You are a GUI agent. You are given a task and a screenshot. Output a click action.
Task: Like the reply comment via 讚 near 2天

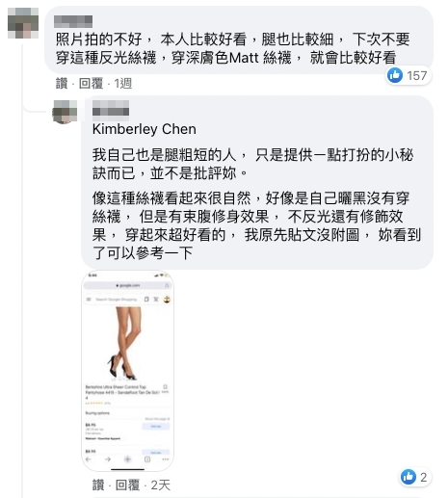pyautogui.click(x=98, y=485)
